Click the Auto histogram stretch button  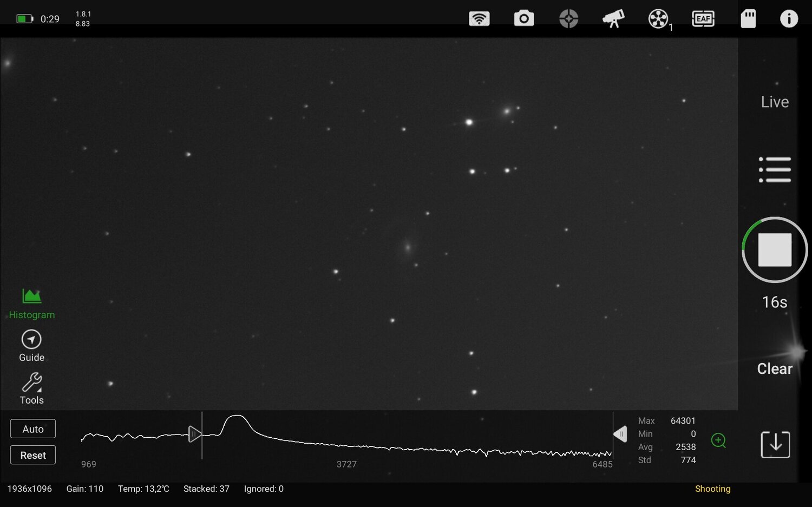click(33, 429)
